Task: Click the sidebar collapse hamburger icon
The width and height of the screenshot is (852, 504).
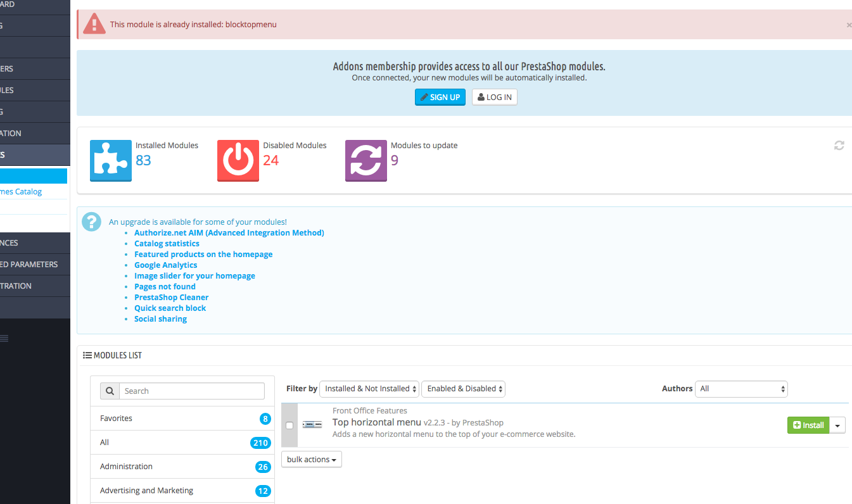Action: click(x=4, y=339)
